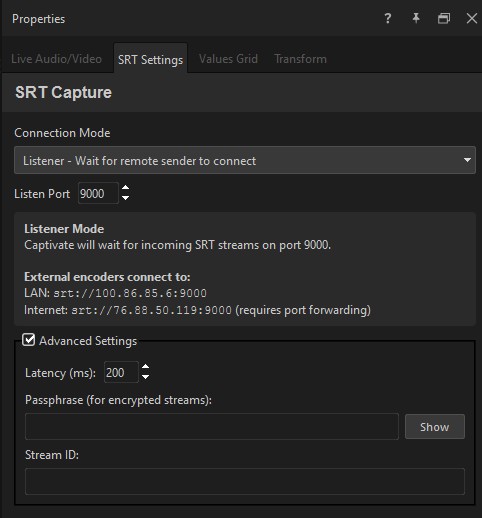
Task: Click the Listen Port number field
Action: [98, 194]
